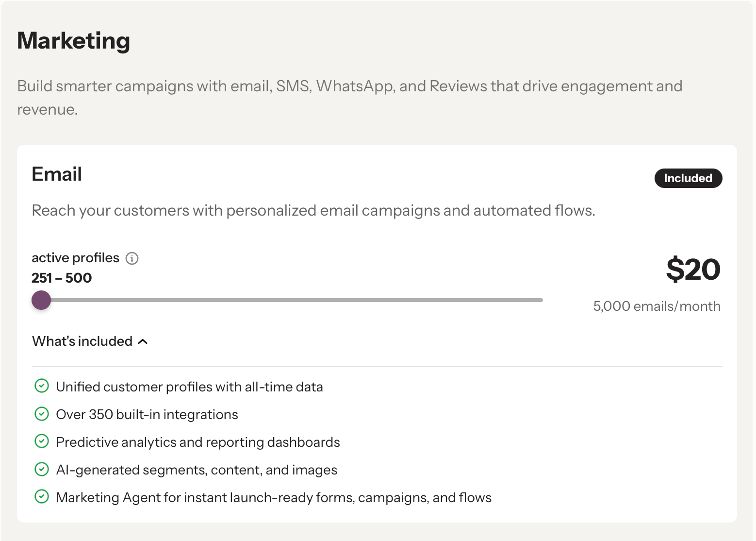Click "What's included" to hide the feature list
Image resolution: width=756 pixels, height=541 pixels.
point(82,341)
